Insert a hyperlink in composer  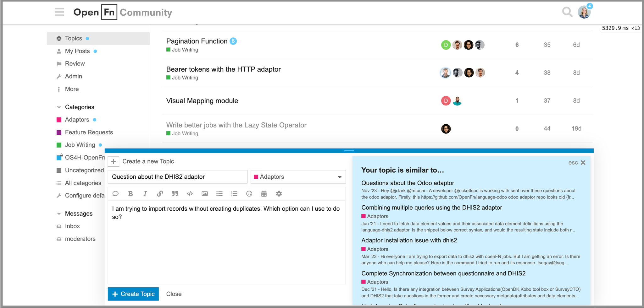(160, 194)
